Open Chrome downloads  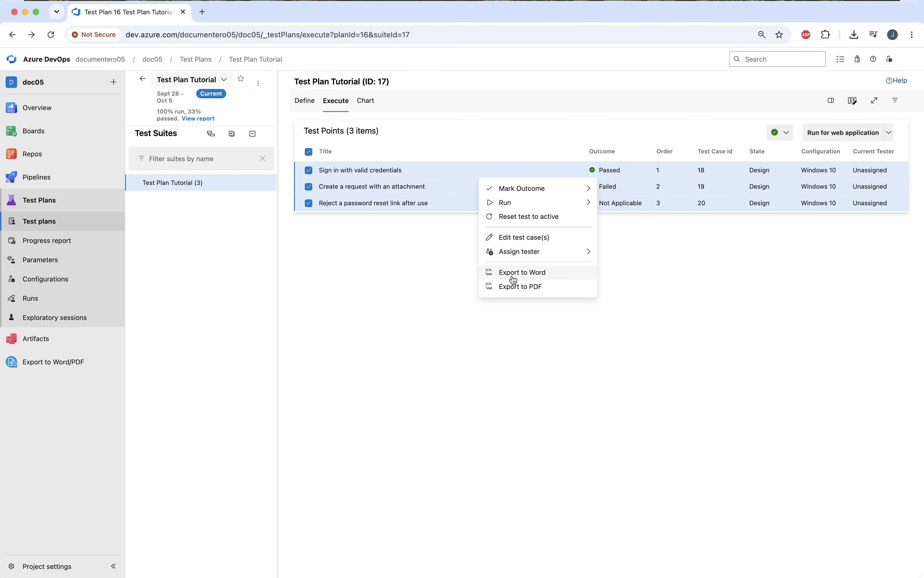point(854,35)
